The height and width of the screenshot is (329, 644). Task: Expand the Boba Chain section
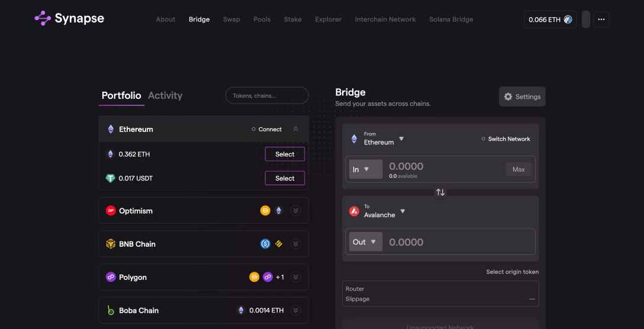(295, 311)
